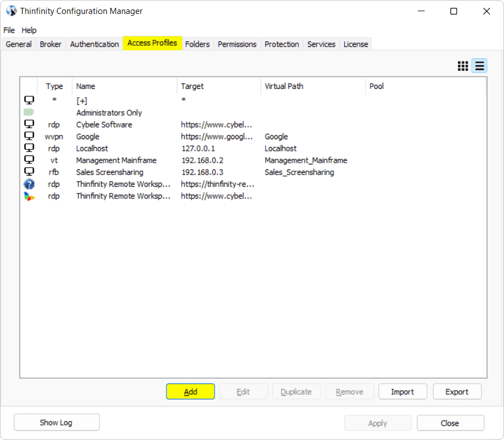This screenshot has height=440, width=504.
Task: Switch to the Protection tab
Action: (x=282, y=44)
